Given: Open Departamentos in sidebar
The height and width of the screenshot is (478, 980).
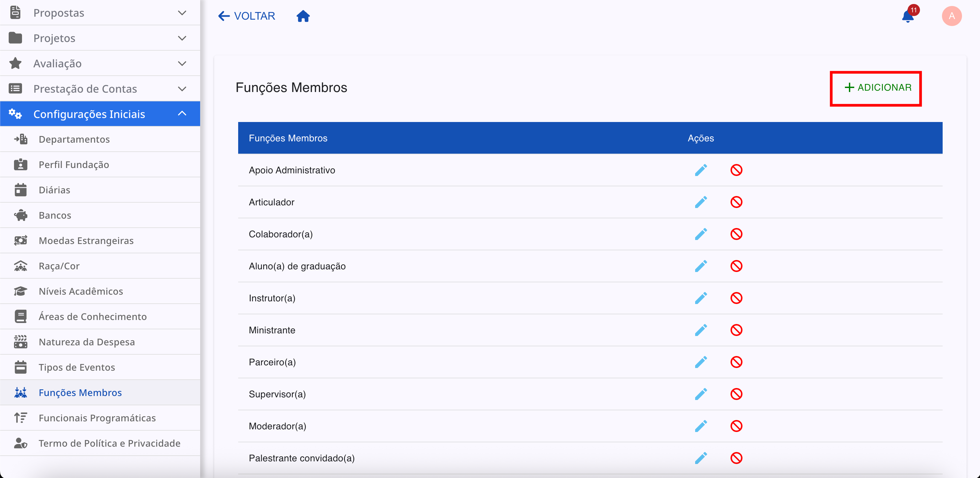Looking at the screenshot, I should [x=74, y=139].
